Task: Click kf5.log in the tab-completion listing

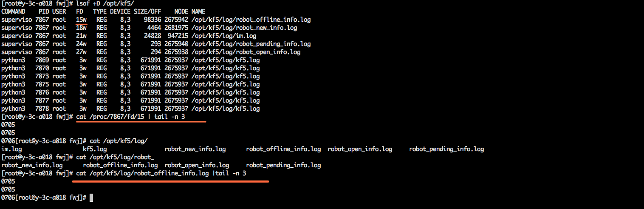Action: click(95, 149)
